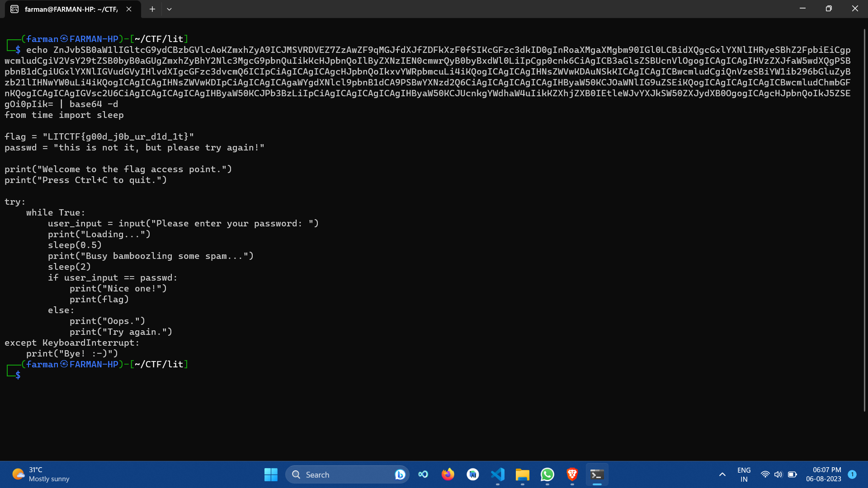The height and width of the screenshot is (488, 868).
Task: Click the taskbar Search box
Action: click(347, 474)
